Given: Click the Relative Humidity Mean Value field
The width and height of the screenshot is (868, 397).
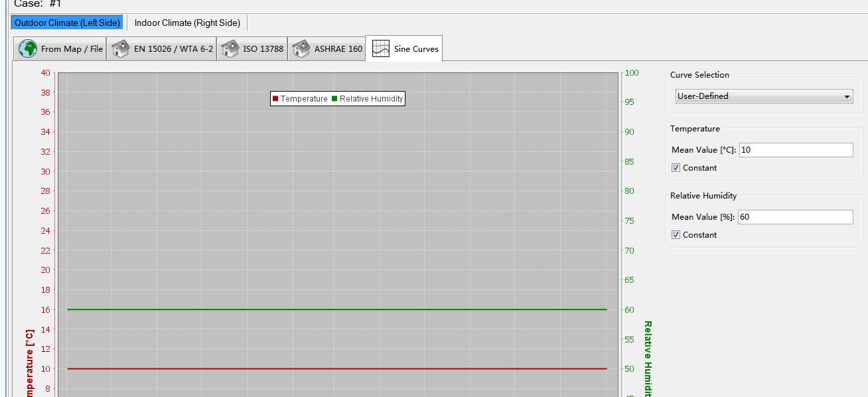Looking at the screenshot, I should pyautogui.click(x=796, y=217).
